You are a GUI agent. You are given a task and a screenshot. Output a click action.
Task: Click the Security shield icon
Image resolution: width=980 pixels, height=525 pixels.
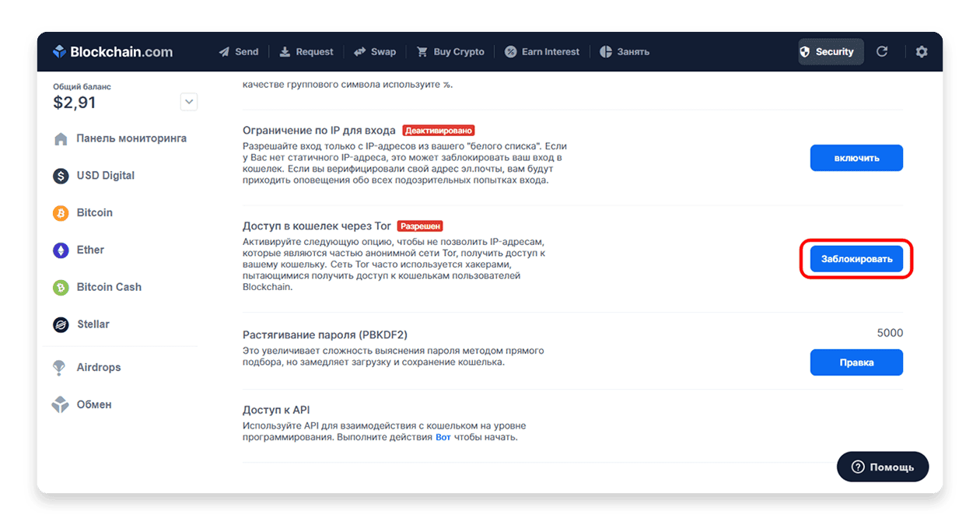(x=805, y=52)
